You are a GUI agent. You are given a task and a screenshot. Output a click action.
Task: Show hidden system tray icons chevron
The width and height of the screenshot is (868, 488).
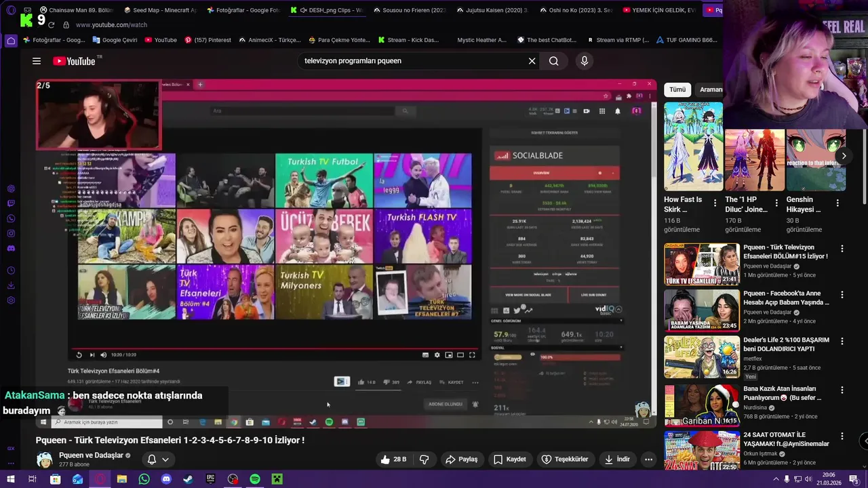point(776,479)
